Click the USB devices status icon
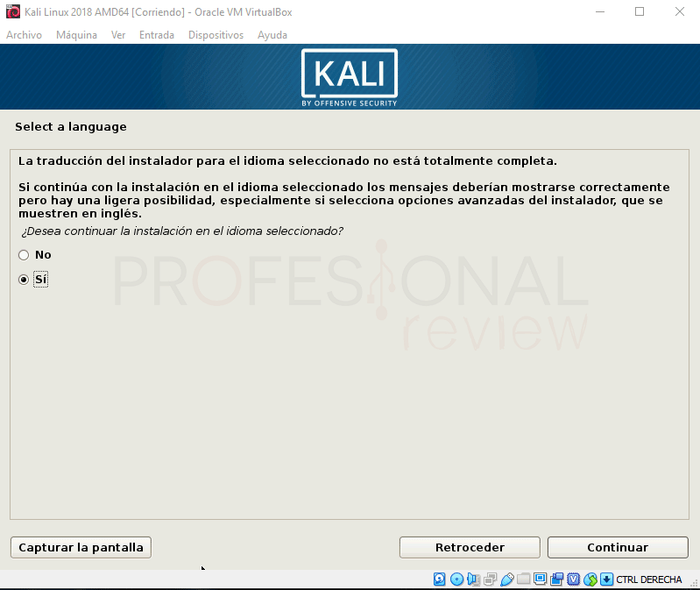Viewport: 700px width, 590px height. click(x=506, y=579)
